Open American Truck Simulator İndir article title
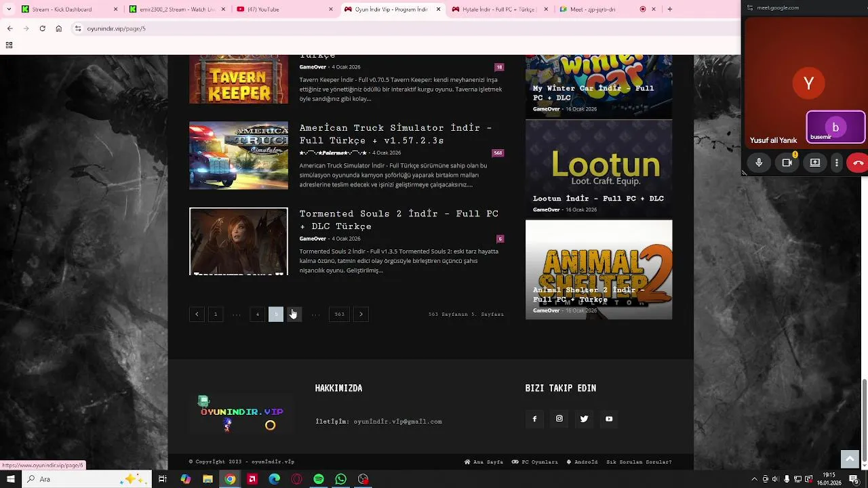 tap(396, 134)
